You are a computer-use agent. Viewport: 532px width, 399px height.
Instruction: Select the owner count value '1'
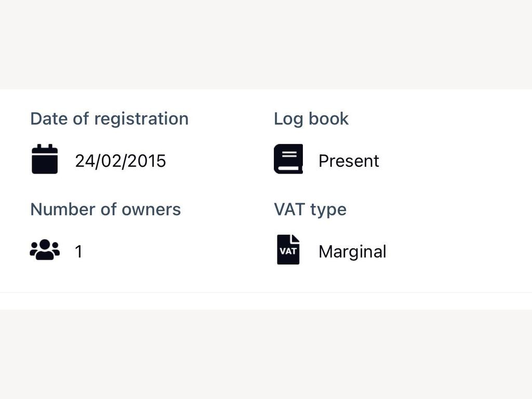79,252
